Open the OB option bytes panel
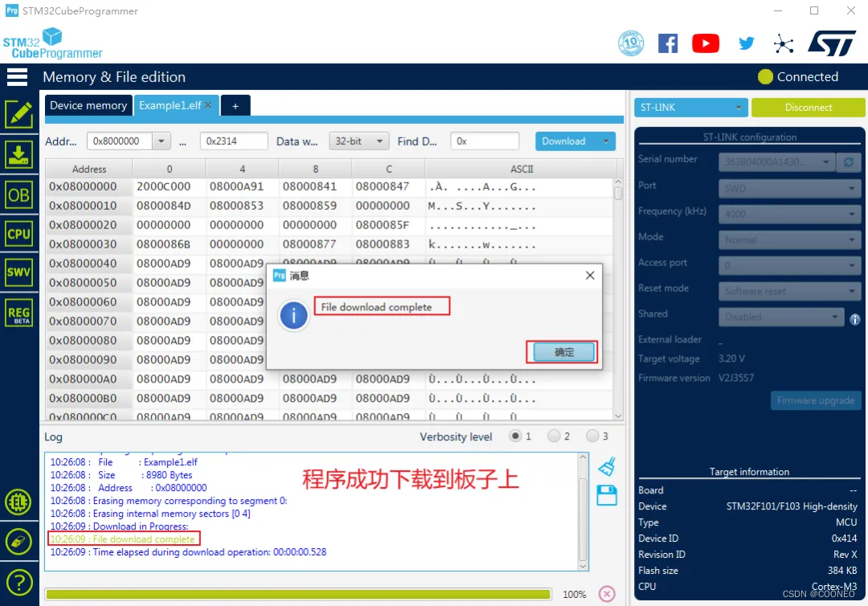Image resolution: width=868 pixels, height=606 pixels. [x=18, y=194]
